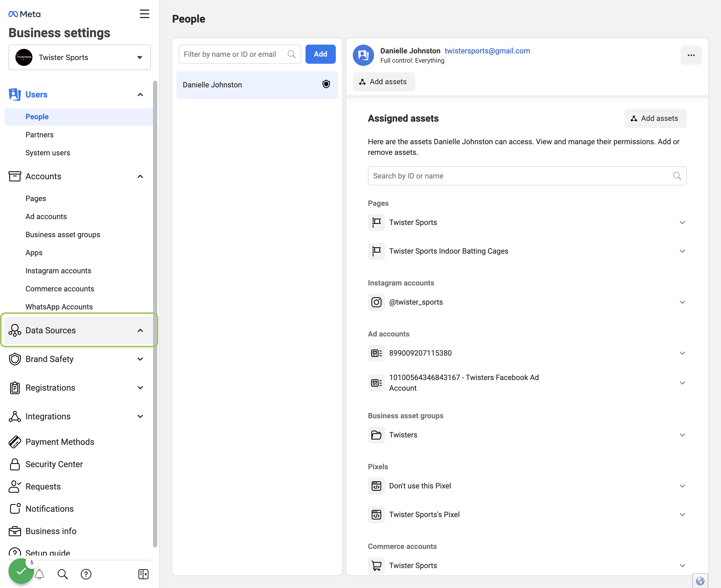
Task: Open the Security Center page
Action: pyautogui.click(x=54, y=464)
